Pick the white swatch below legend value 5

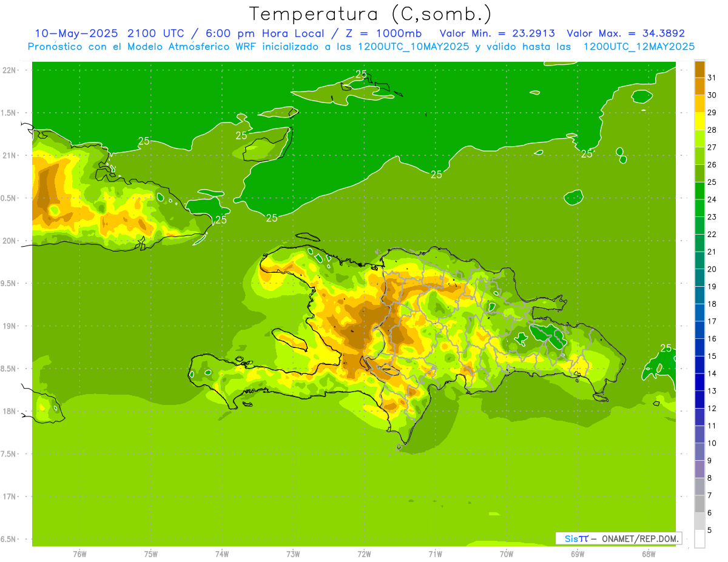(699, 538)
